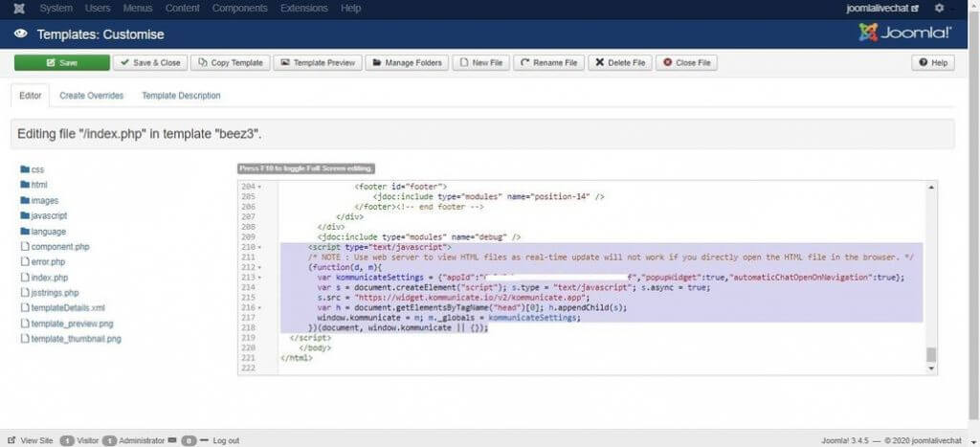The width and height of the screenshot is (980, 447).
Task: Switch to the Editor tab
Action: coord(30,96)
